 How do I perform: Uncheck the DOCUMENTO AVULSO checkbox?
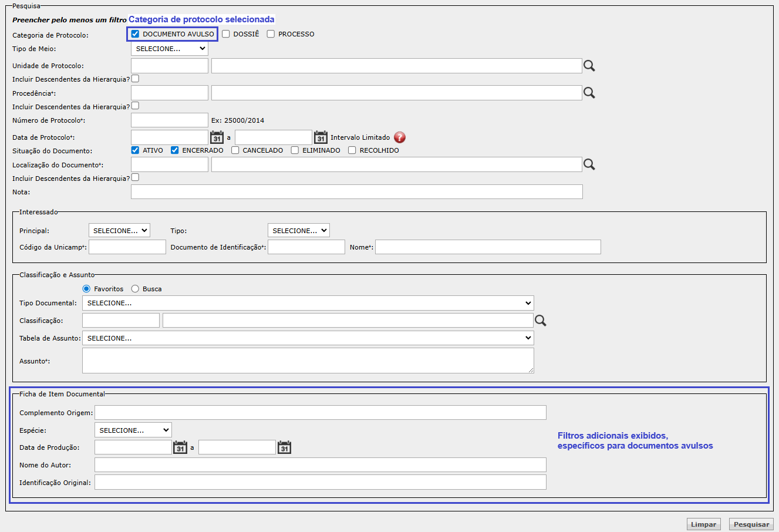pyautogui.click(x=136, y=34)
